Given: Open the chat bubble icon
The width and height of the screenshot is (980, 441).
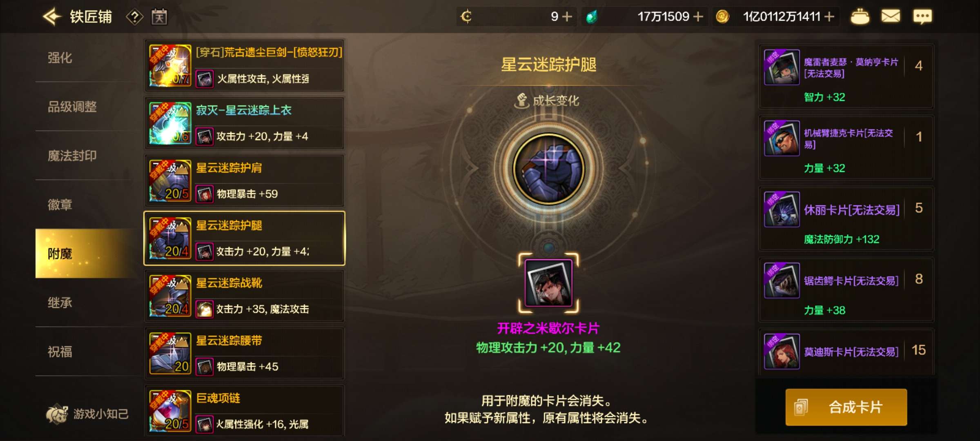Looking at the screenshot, I should tap(922, 17).
